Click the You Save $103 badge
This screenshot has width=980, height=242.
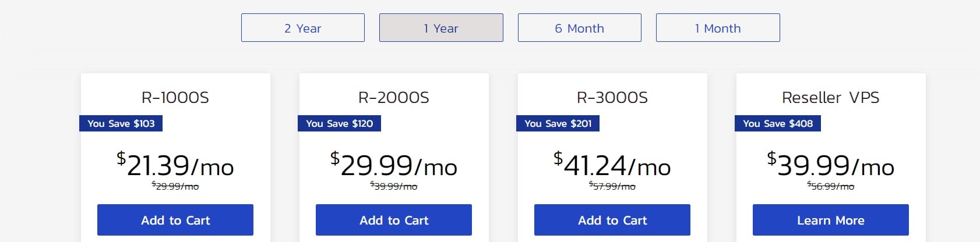click(x=121, y=123)
